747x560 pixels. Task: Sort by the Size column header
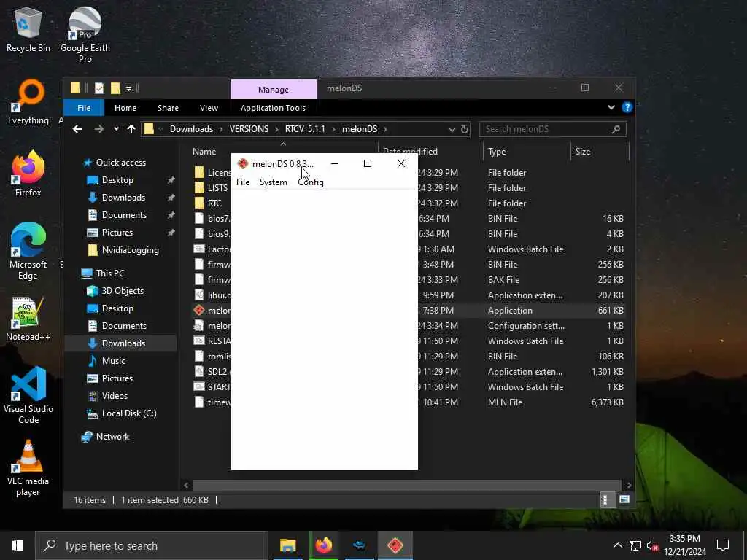583,152
